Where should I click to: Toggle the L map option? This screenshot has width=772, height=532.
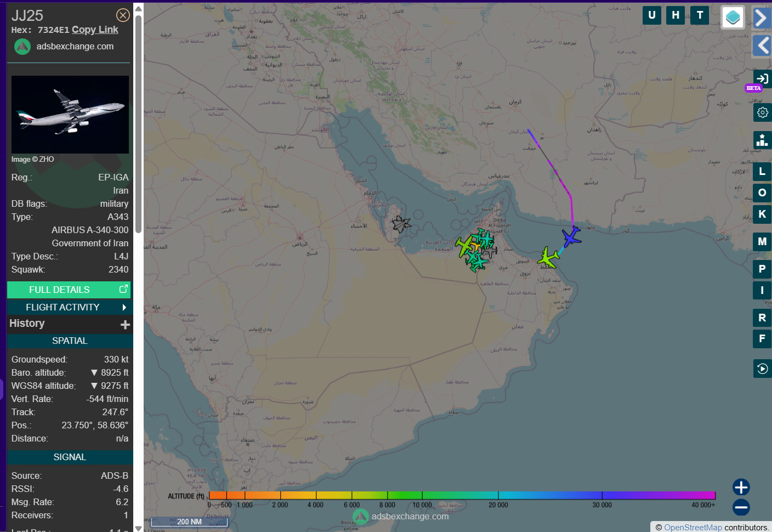click(x=762, y=172)
